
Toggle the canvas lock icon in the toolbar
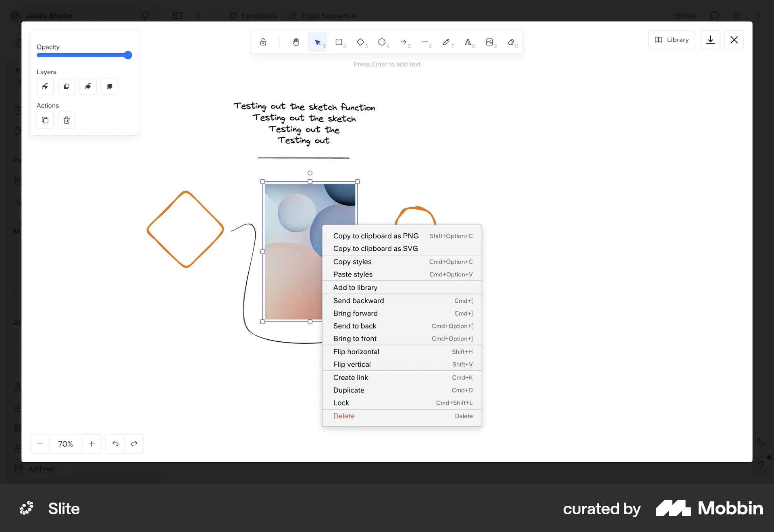coord(263,42)
